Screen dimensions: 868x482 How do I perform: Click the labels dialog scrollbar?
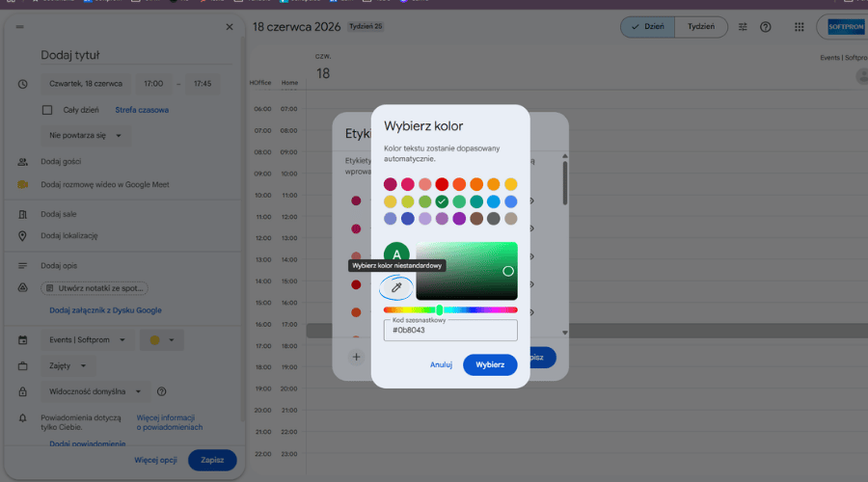click(564, 182)
